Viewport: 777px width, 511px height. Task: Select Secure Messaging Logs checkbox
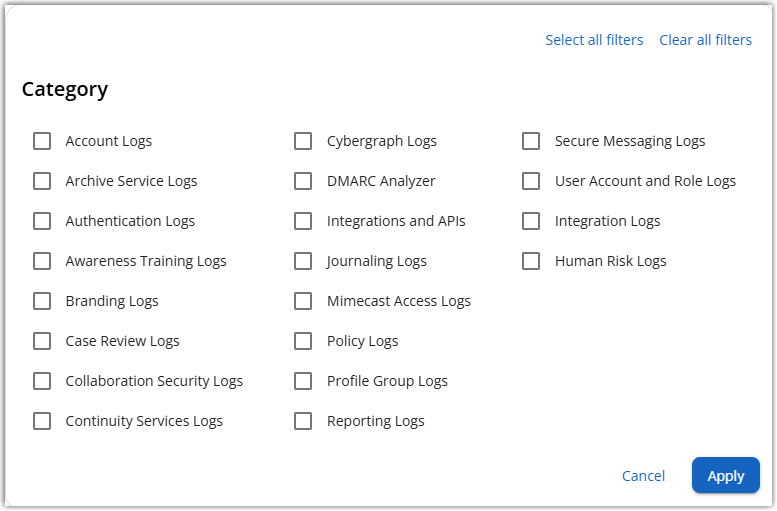point(531,141)
